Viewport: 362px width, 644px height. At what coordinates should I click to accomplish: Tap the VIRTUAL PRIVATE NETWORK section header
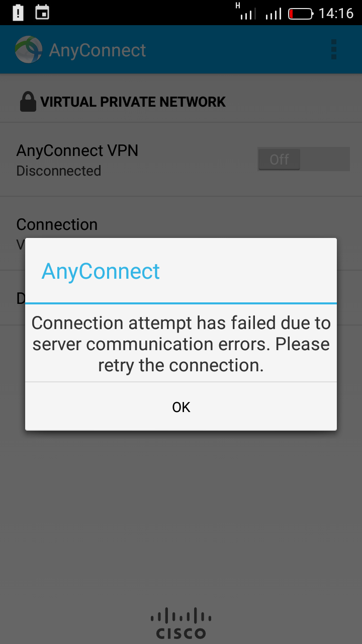coord(133,102)
